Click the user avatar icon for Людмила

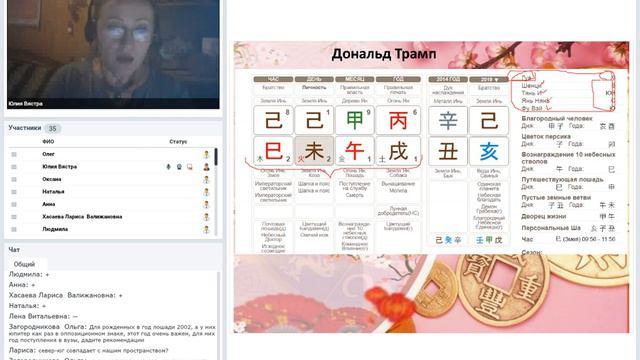coord(206,229)
